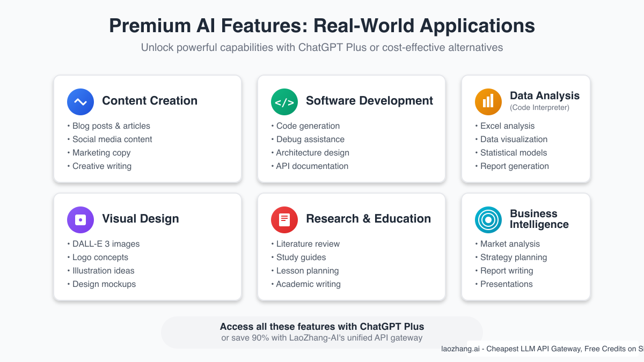This screenshot has width=644, height=362.
Task: Click the Business Intelligence target icon
Action: (x=488, y=220)
